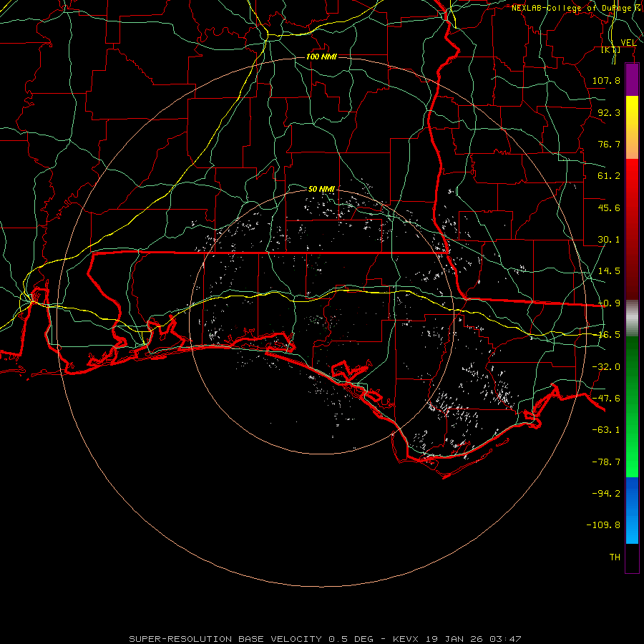The width and height of the screenshot is (644, 644).
Task: Click the -63.1 velocity scale value
Action: pyautogui.click(x=606, y=430)
